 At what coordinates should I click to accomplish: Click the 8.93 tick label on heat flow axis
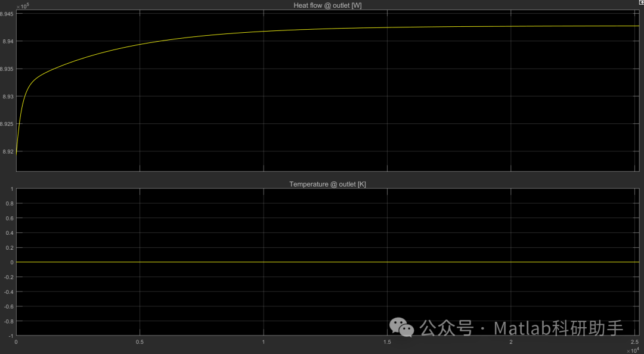point(8,97)
